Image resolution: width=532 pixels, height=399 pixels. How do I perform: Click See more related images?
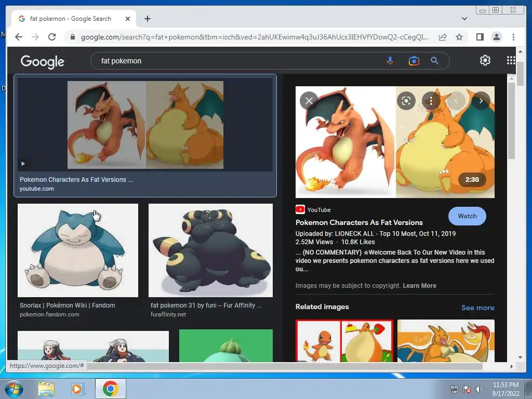pyautogui.click(x=478, y=308)
